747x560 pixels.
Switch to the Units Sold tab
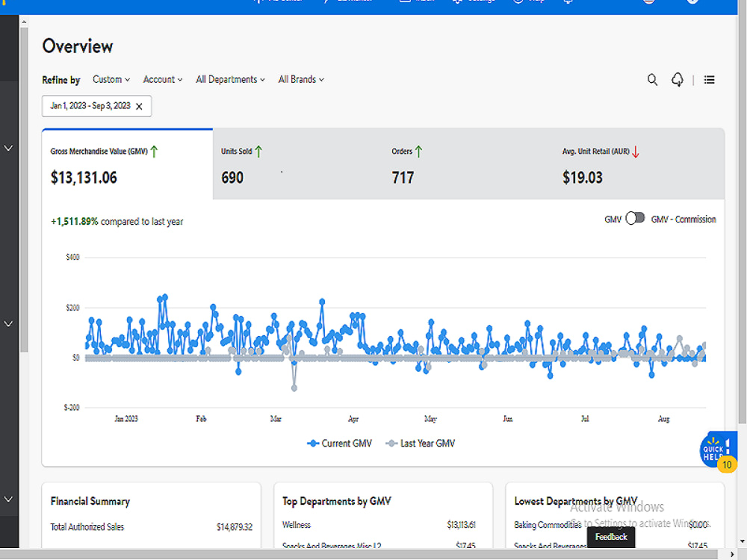coord(298,164)
